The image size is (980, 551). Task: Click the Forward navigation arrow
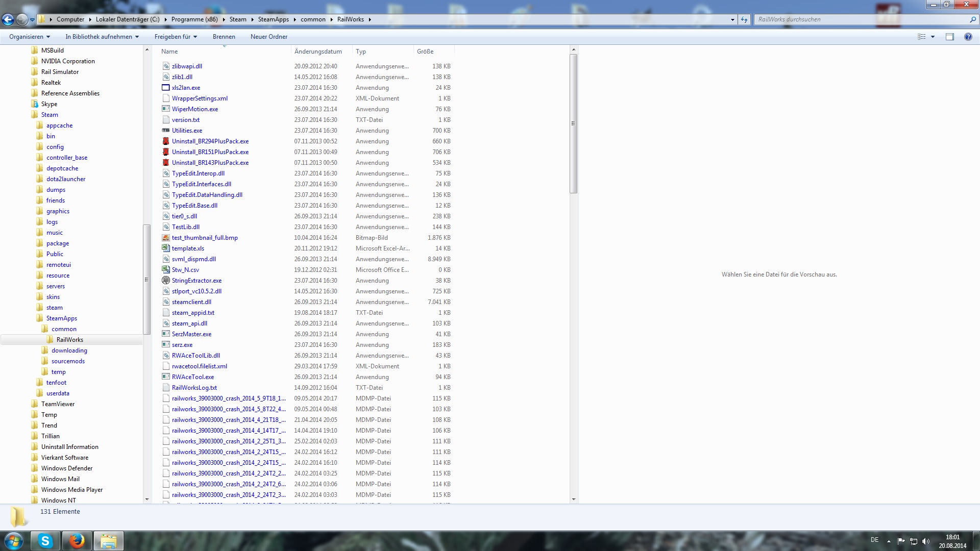[22, 19]
